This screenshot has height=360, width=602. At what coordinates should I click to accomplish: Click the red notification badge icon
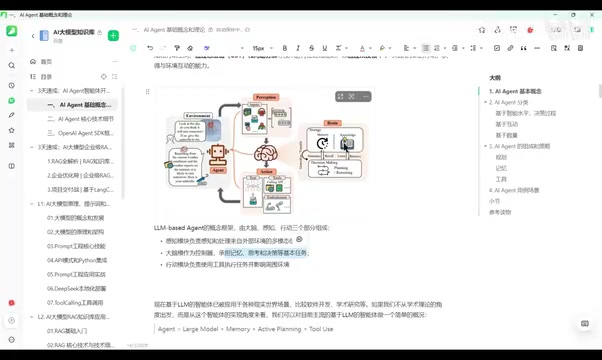(x=12, y=303)
